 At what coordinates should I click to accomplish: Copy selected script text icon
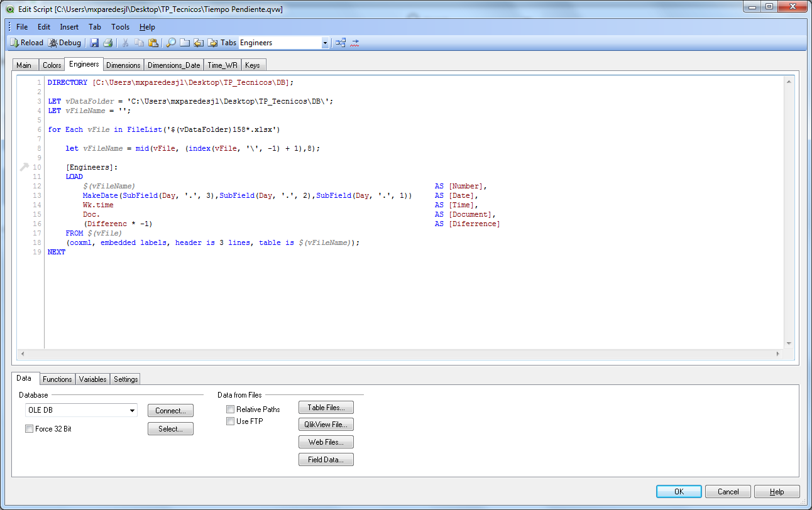pyautogui.click(x=139, y=43)
